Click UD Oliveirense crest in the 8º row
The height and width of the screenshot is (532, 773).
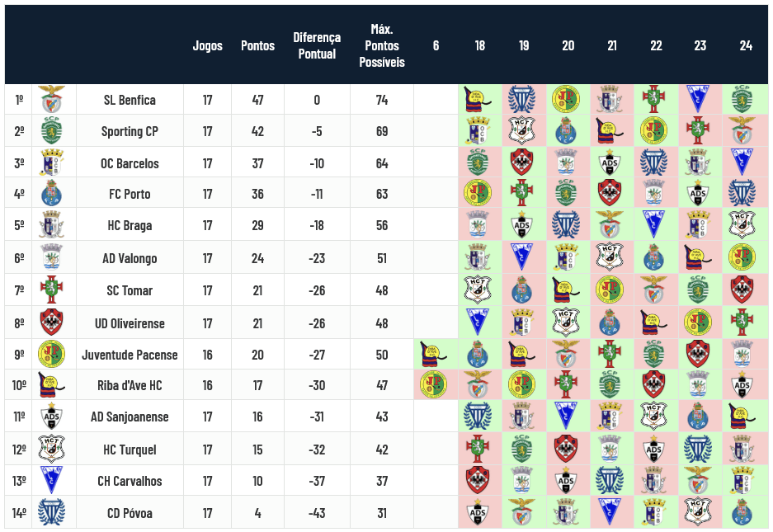point(54,322)
